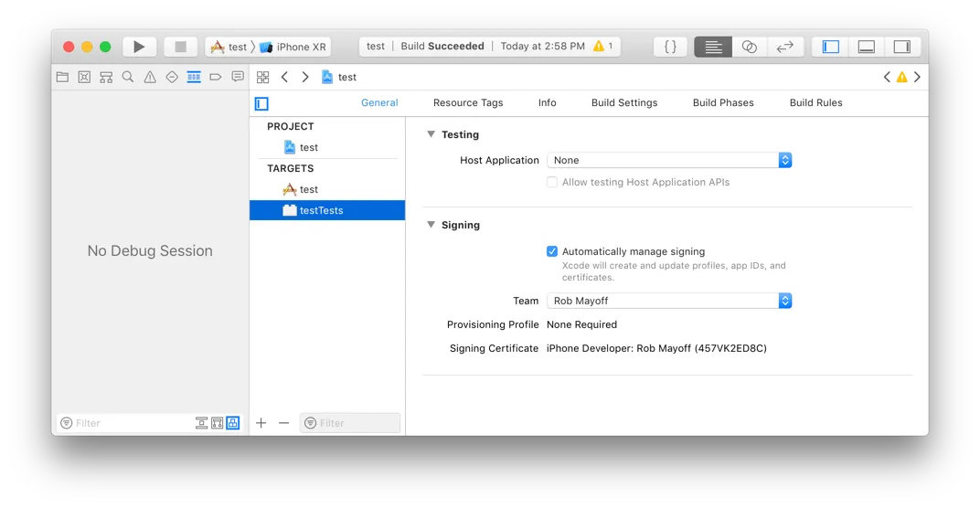Screen dimensions: 980x509
Task: Open the Report navigator speech bubble
Action: coord(238,77)
